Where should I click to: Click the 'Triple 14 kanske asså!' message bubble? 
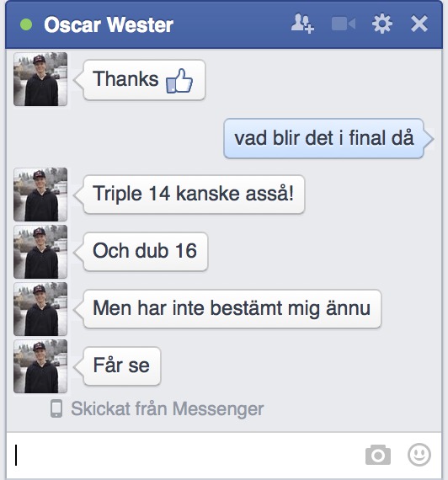[194, 194]
